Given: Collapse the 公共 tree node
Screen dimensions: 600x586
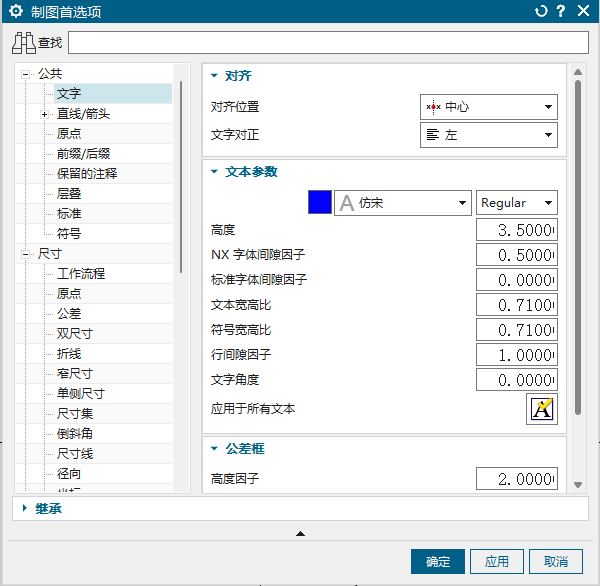Looking at the screenshot, I should click(x=25, y=74).
